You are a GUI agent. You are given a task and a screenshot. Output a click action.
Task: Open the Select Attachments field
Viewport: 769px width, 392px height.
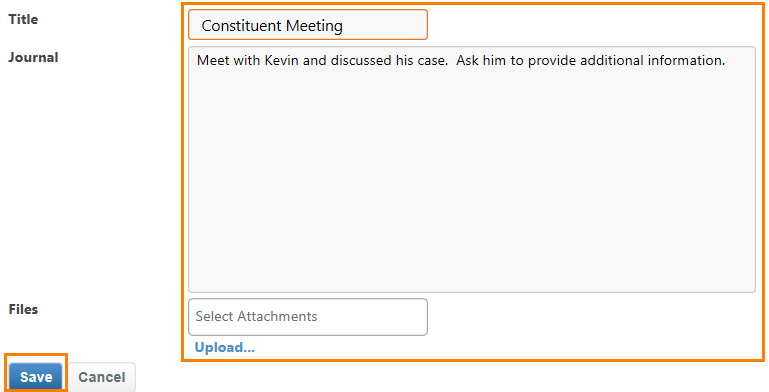pyautogui.click(x=308, y=316)
